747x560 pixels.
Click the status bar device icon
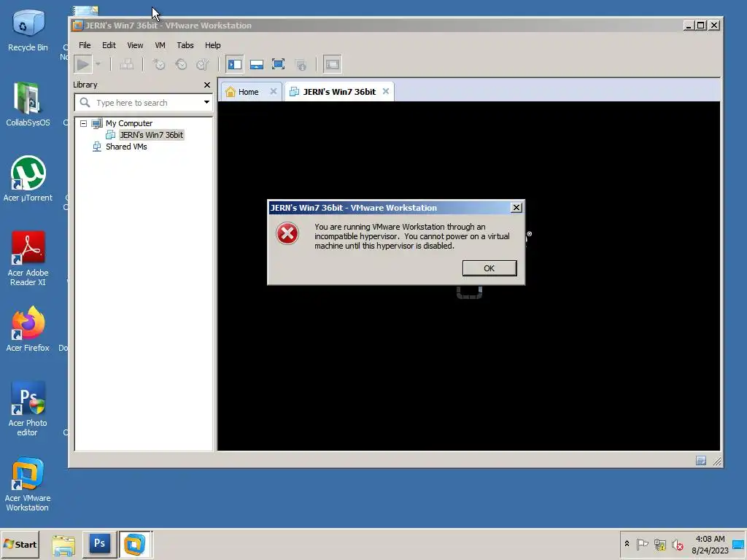(700, 461)
